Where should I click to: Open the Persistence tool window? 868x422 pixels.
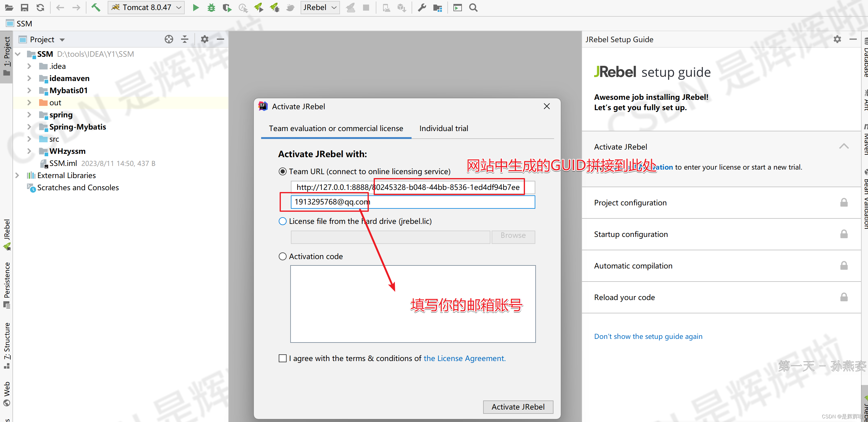coord(7,280)
